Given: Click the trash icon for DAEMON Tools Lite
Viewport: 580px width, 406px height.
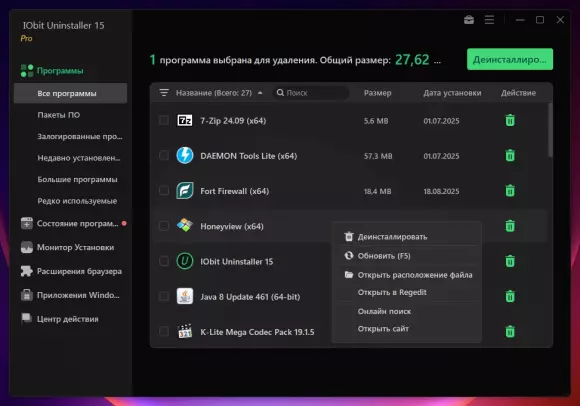Looking at the screenshot, I should 510,155.
